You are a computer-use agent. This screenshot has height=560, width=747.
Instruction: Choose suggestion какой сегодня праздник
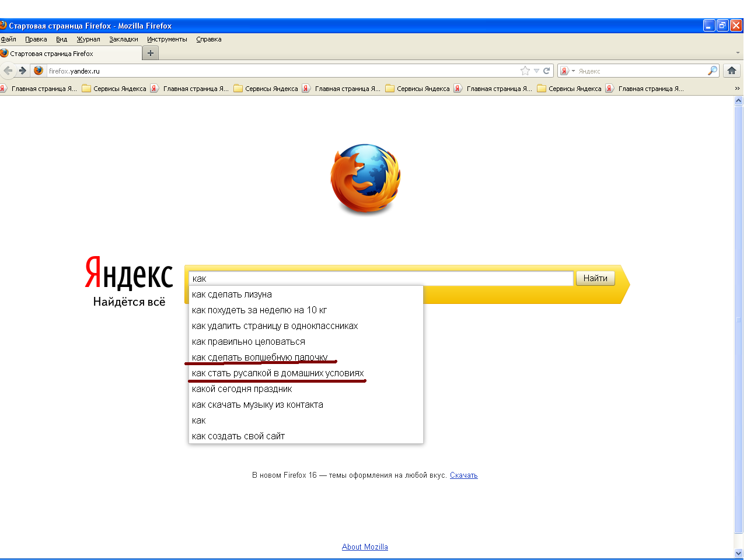pos(306,389)
